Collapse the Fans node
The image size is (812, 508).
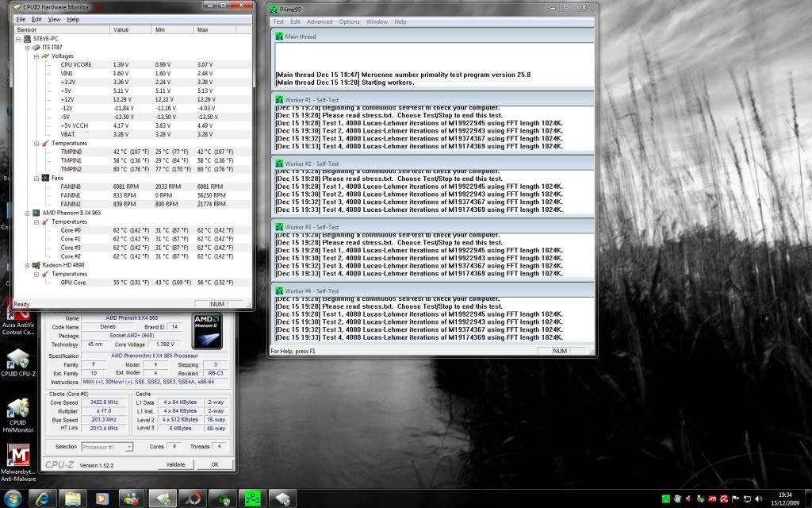click(x=36, y=179)
